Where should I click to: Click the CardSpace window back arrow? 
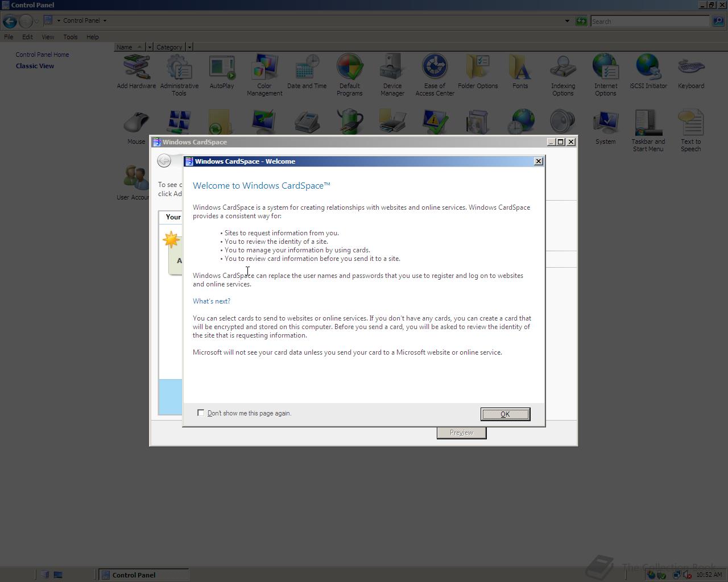coord(164,161)
